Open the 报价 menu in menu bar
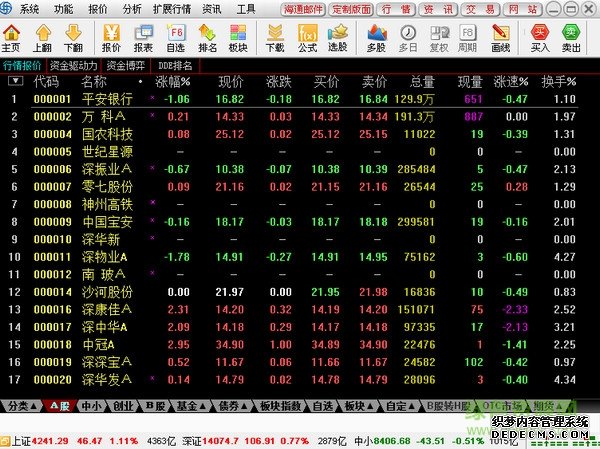Viewport: 600px width, 449px height. tap(98, 9)
